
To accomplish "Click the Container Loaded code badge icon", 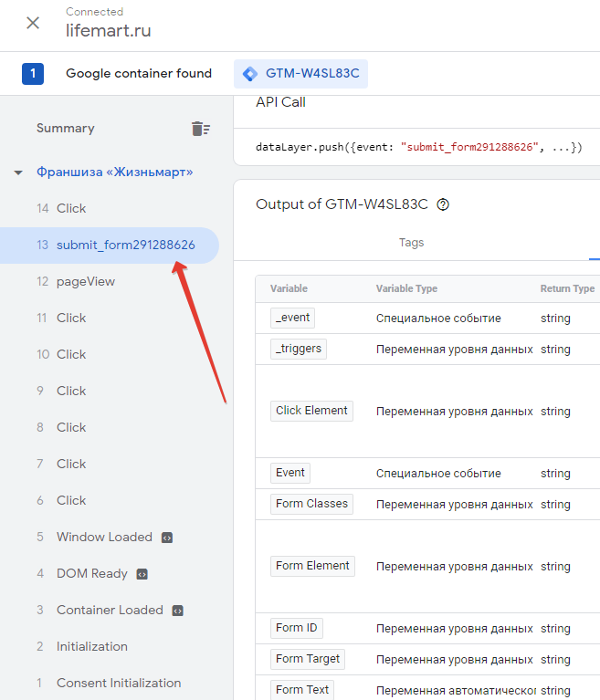I will click(x=178, y=611).
